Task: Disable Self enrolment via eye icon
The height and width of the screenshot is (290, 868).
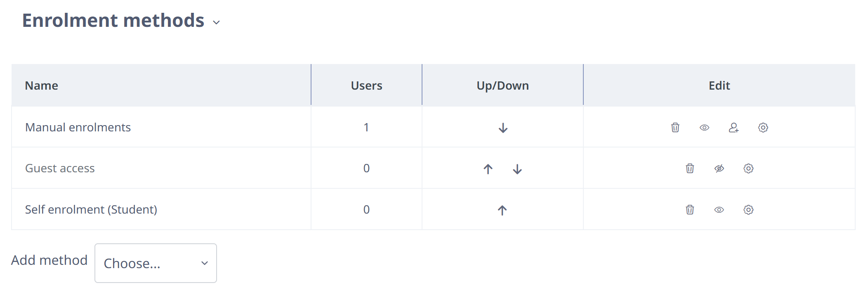Action: tap(719, 209)
